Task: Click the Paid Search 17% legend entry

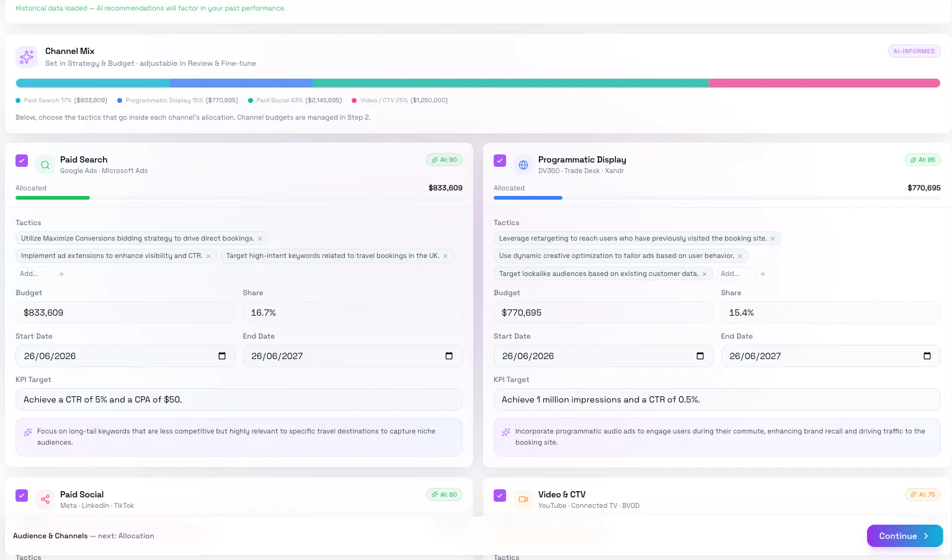Action: coord(61,100)
